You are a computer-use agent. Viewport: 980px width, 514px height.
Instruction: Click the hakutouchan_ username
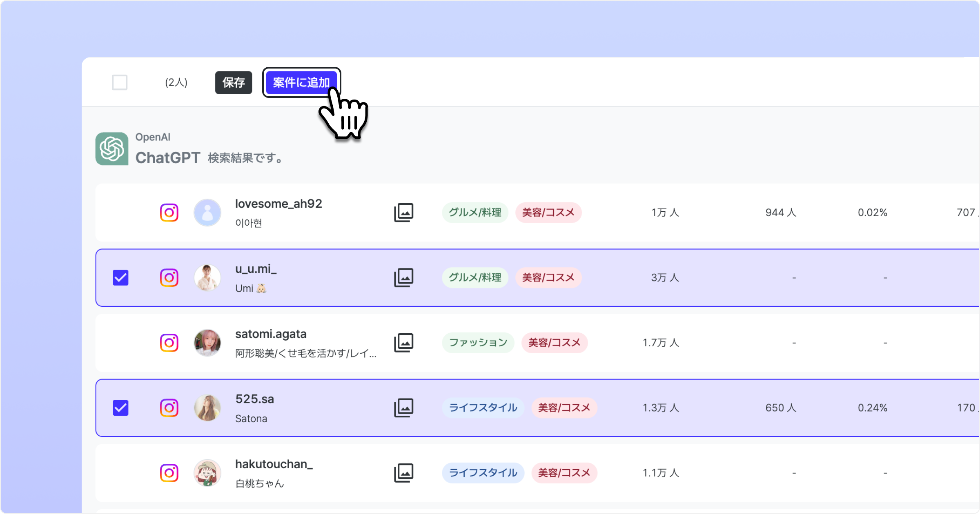click(x=274, y=464)
